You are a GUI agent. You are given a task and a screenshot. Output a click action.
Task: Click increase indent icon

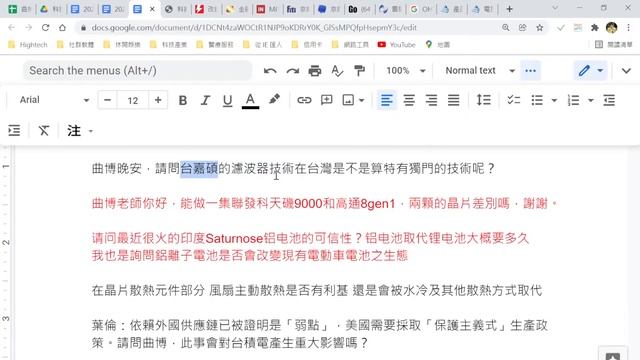[x=14, y=131]
